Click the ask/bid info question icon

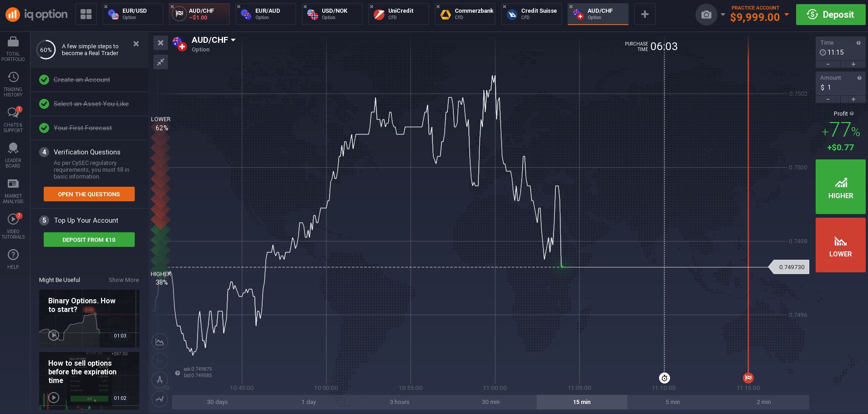point(178,373)
